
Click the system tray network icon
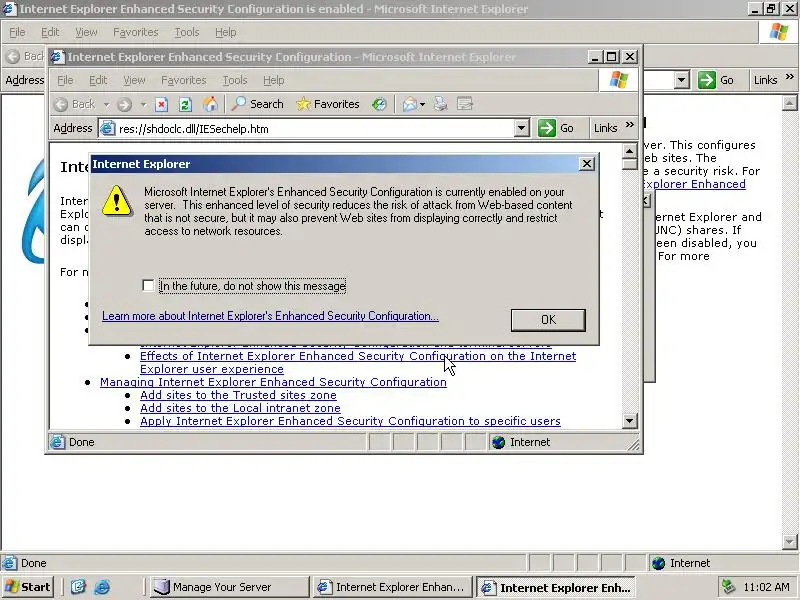click(728, 587)
